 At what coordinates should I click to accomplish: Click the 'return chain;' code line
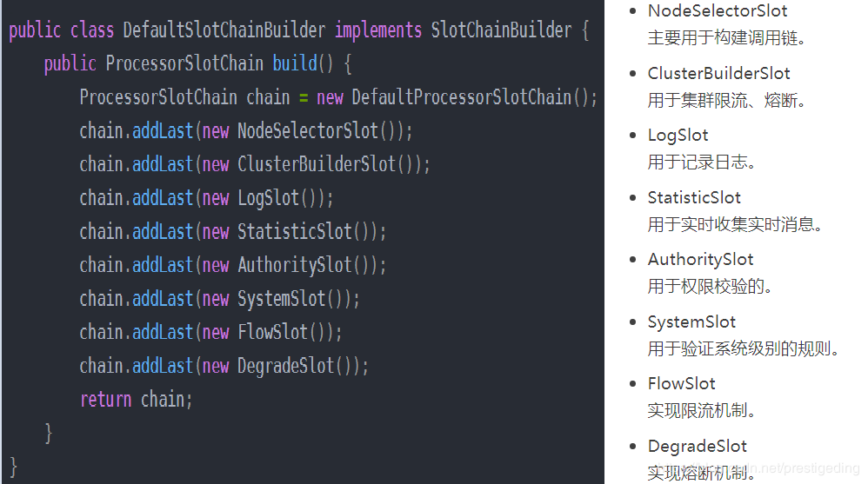pos(136,400)
